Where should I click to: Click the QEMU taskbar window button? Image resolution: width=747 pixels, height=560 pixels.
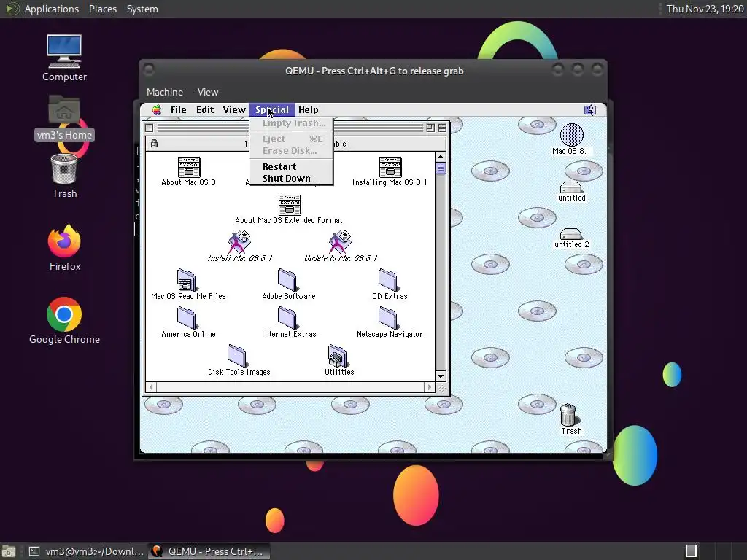(208, 551)
